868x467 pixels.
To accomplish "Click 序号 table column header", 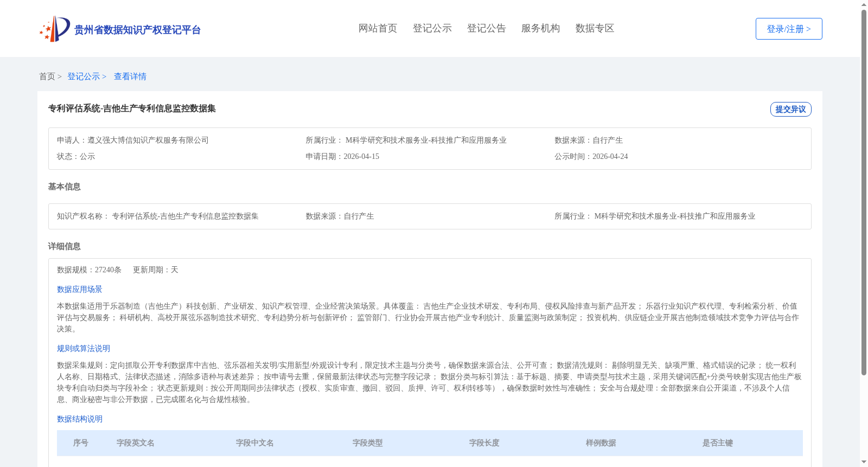I will (81, 443).
